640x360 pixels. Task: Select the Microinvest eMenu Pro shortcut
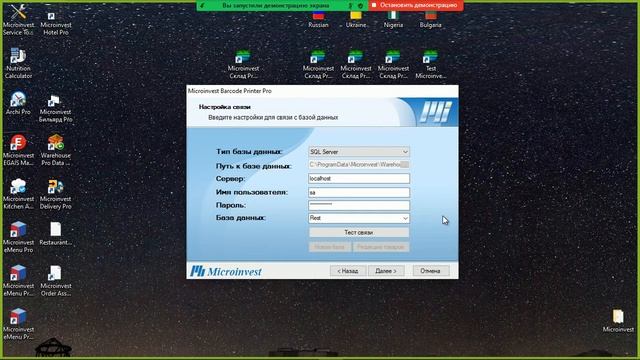pos(18,237)
